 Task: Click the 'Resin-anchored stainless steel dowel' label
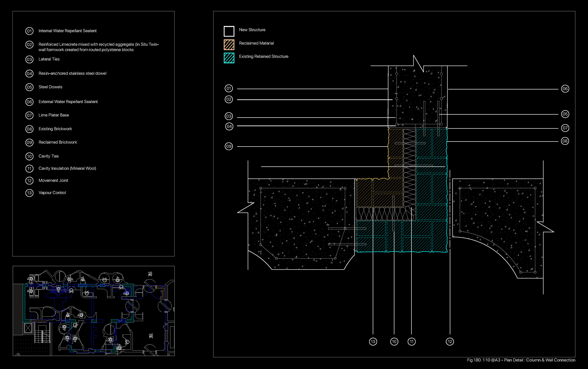tap(72, 73)
